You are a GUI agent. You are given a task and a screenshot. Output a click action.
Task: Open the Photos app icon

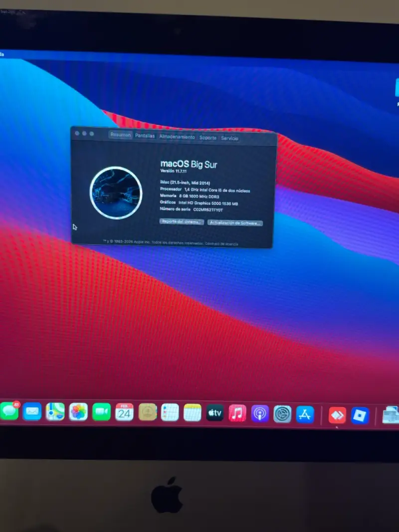tap(78, 412)
